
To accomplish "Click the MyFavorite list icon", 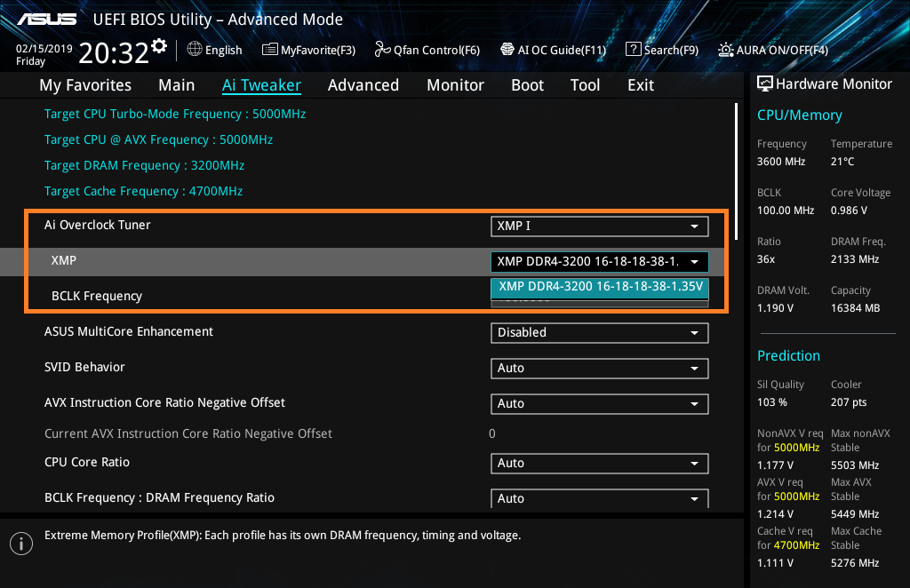I will [x=270, y=49].
